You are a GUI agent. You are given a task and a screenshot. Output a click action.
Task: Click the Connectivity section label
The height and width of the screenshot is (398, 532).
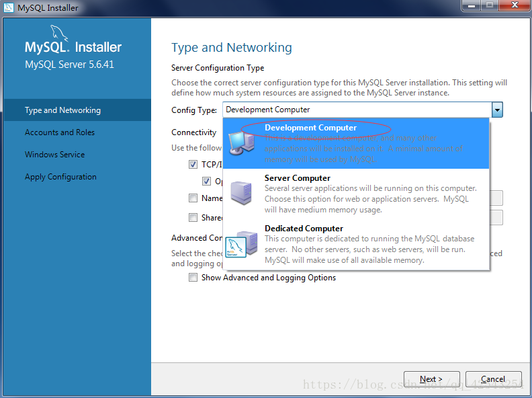(193, 132)
